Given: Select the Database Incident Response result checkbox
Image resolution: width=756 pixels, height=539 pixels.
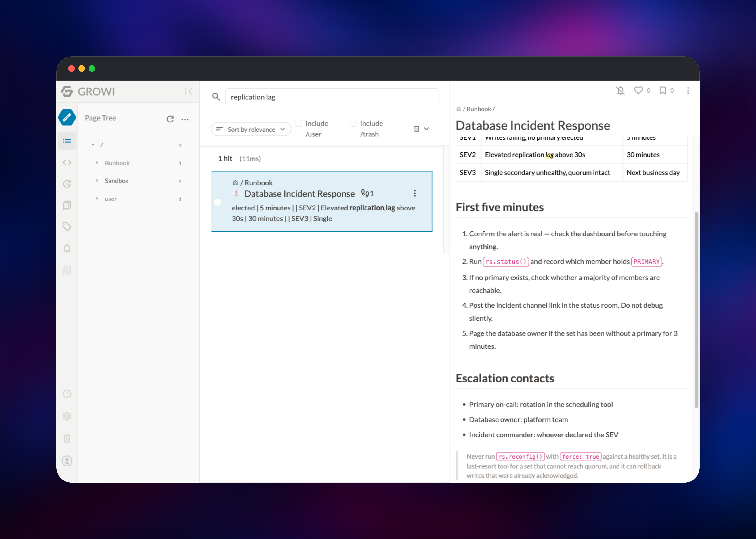Looking at the screenshot, I should click(218, 202).
